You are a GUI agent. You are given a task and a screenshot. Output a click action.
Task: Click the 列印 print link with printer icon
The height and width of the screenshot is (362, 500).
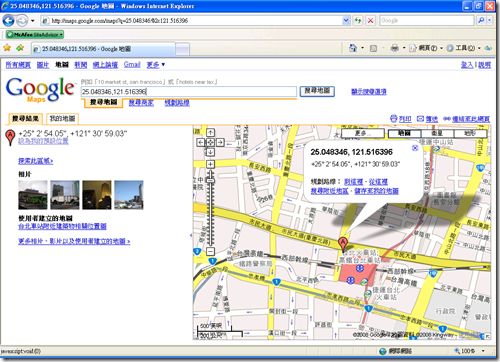tap(401, 119)
